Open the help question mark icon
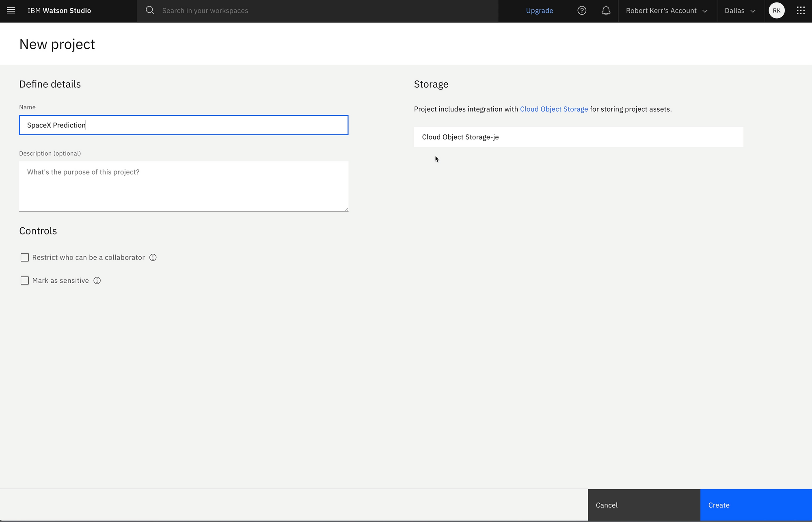Screen dimensions: 812x522 [581, 11]
